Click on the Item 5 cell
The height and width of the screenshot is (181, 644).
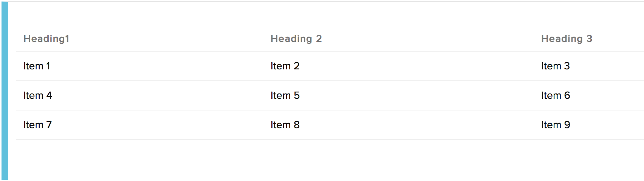[285, 95]
